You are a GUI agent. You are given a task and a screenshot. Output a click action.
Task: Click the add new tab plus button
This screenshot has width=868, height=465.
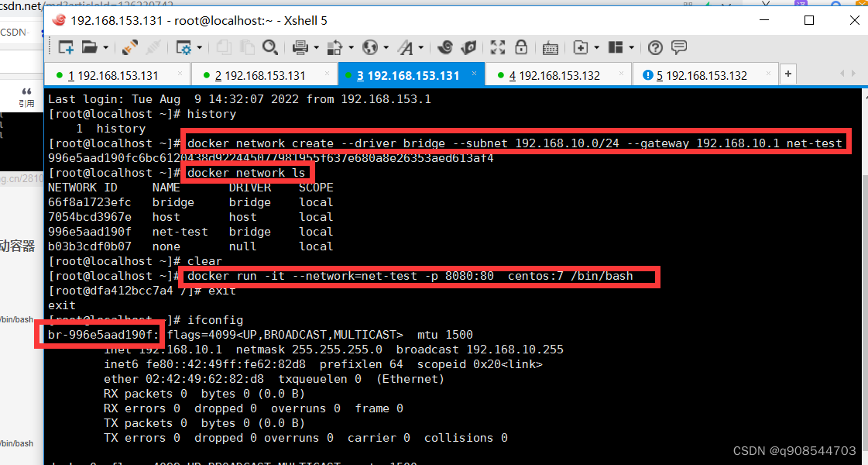788,74
